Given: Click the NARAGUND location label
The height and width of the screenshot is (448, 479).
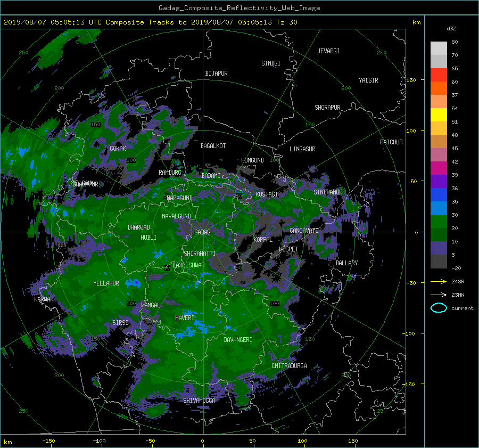Looking at the screenshot, I should click(180, 198).
